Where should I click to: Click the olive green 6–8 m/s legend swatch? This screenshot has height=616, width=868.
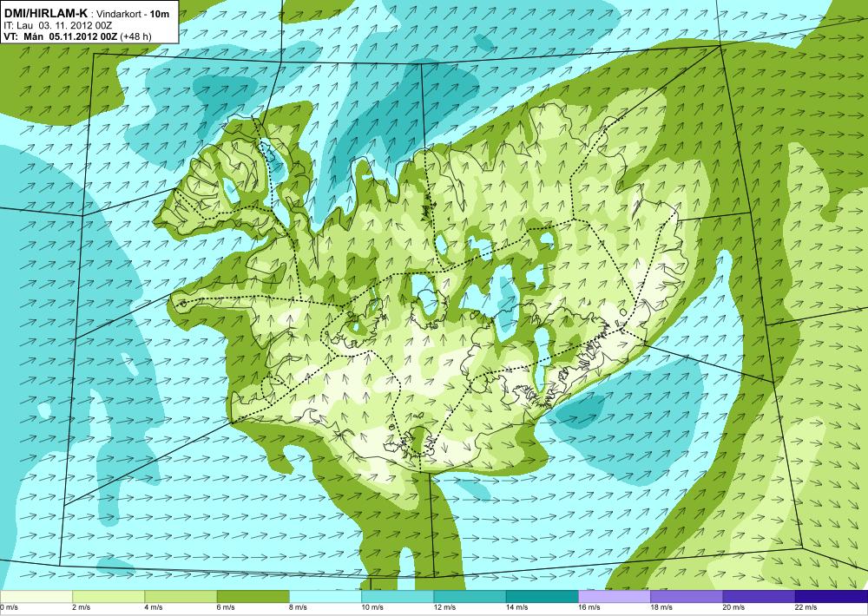(253, 597)
